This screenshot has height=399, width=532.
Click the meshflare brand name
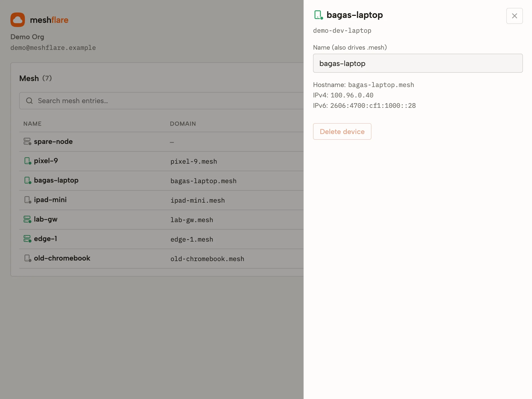pos(49,20)
